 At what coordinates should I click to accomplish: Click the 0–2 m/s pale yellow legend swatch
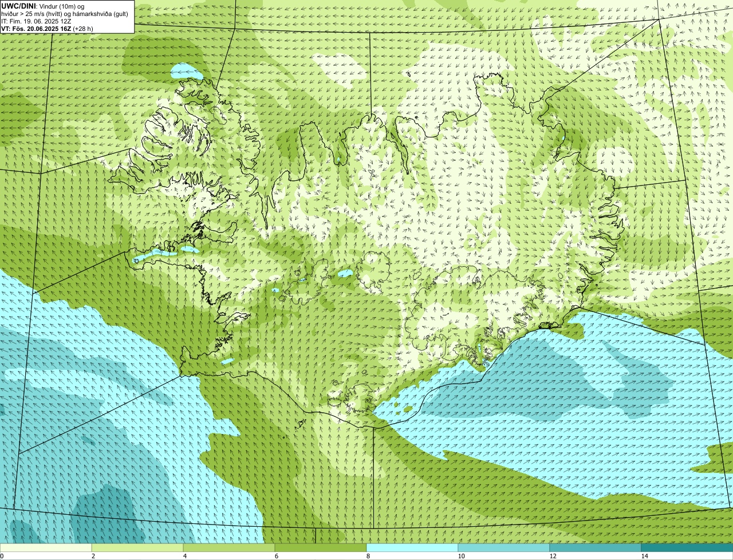point(46,547)
